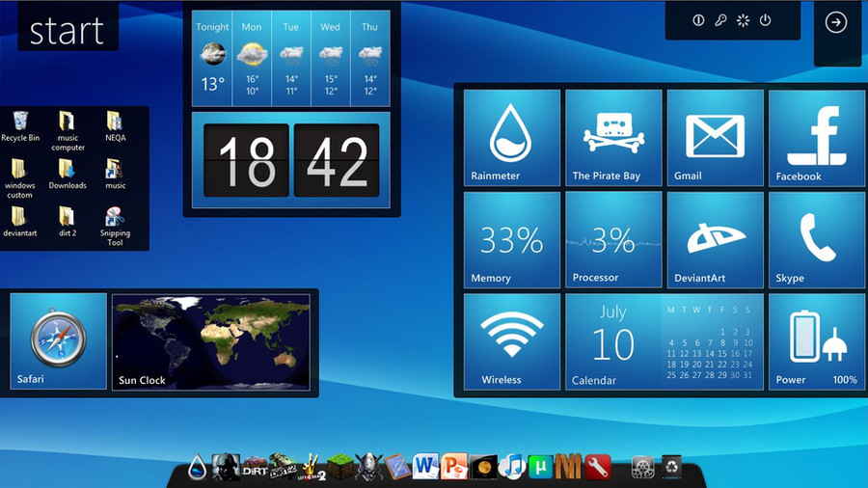Open the Sun Clock world map
This screenshot has height=488, width=868.
[211, 342]
